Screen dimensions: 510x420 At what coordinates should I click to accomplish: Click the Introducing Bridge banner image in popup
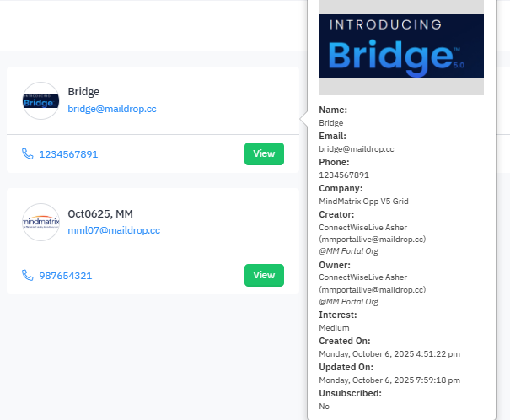tap(401, 46)
